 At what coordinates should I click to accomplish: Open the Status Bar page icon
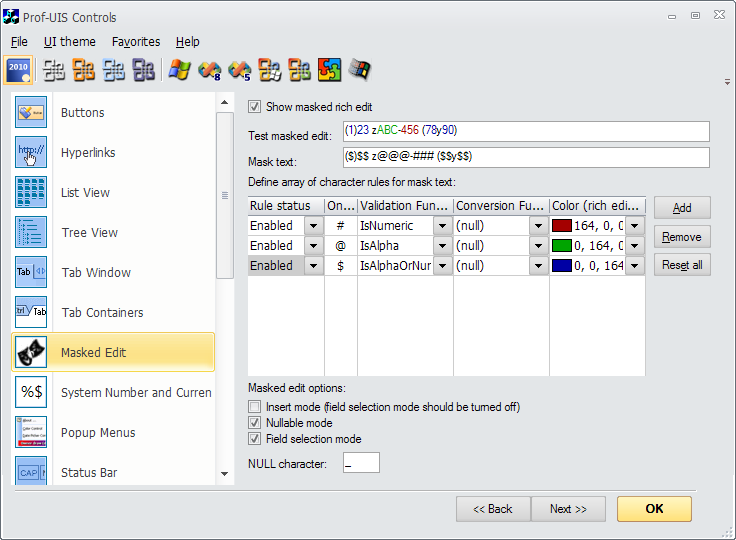[x=31, y=471]
